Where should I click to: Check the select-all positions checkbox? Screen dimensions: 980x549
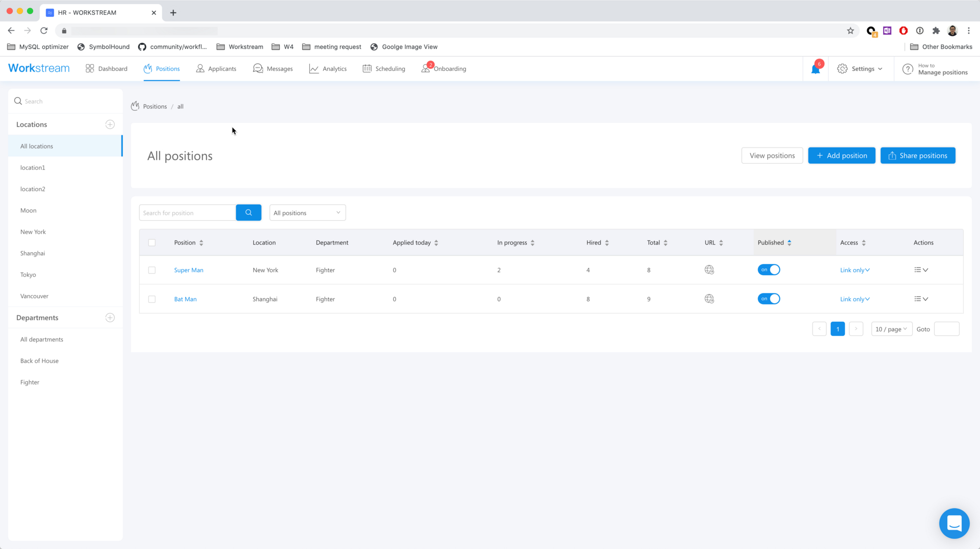pos(152,243)
